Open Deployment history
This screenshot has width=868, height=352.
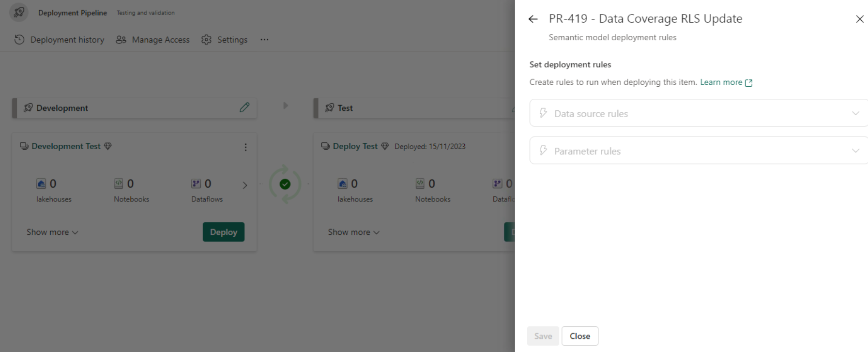(x=60, y=40)
